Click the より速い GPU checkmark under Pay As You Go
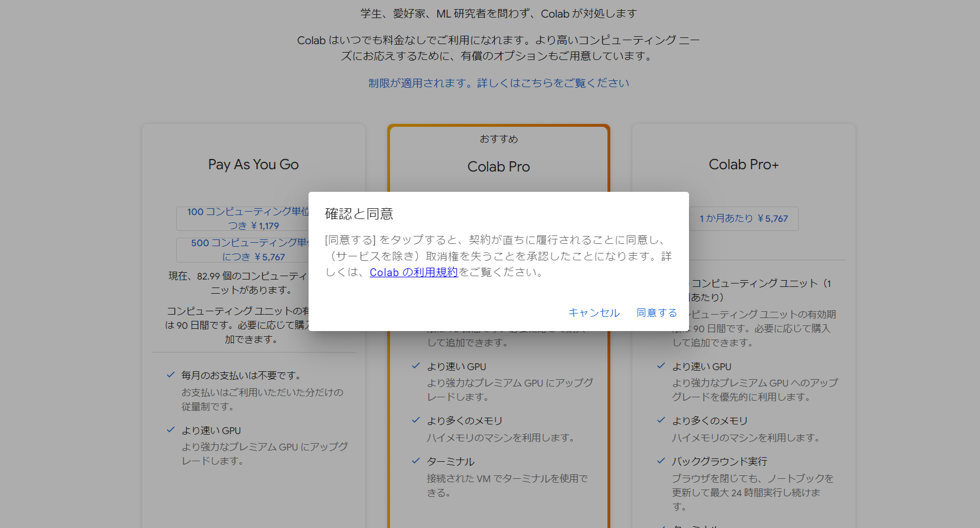 (171, 430)
